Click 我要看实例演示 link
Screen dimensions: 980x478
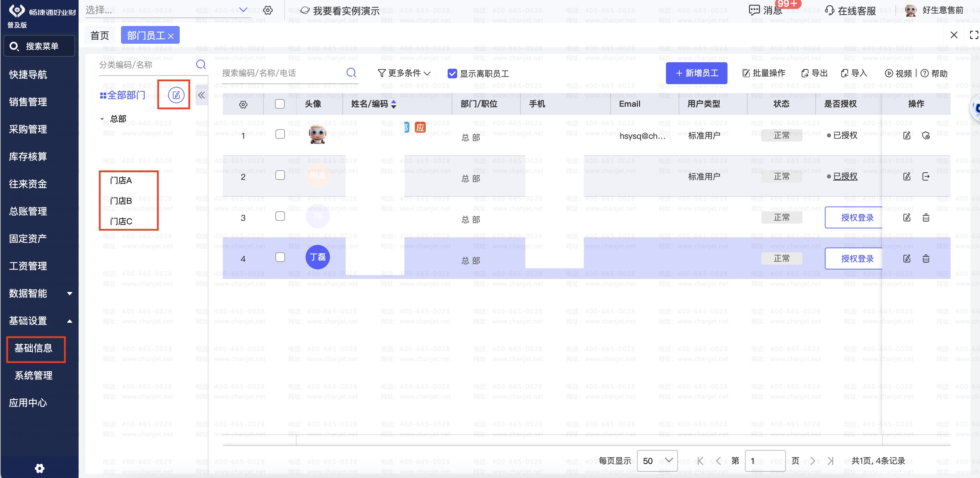pyautogui.click(x=339, y=11)
